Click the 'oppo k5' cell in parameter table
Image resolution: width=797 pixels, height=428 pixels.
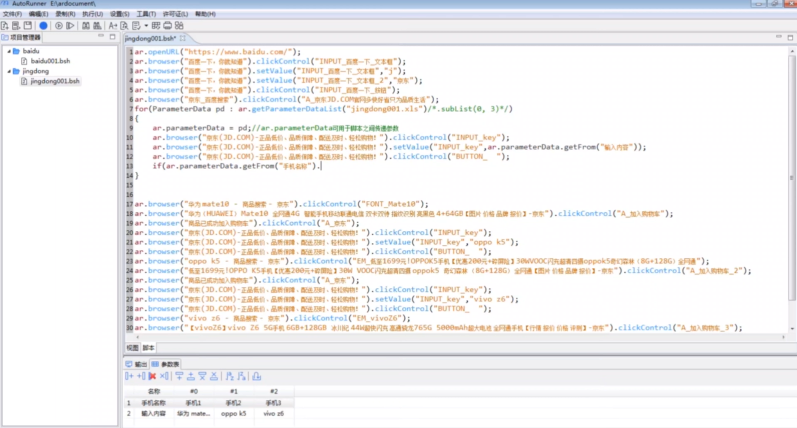pos(233,412)
